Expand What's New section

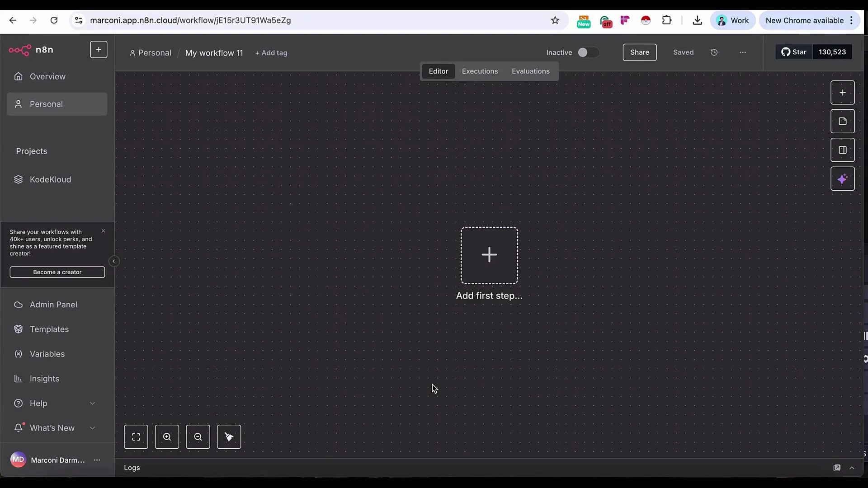point(57,428)
